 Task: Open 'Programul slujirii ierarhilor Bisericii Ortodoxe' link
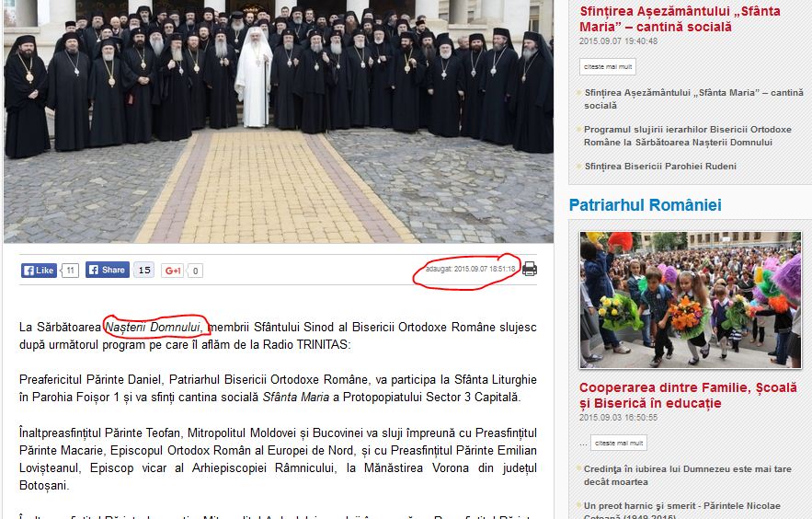pyautogui.click(x=687, y=136)
